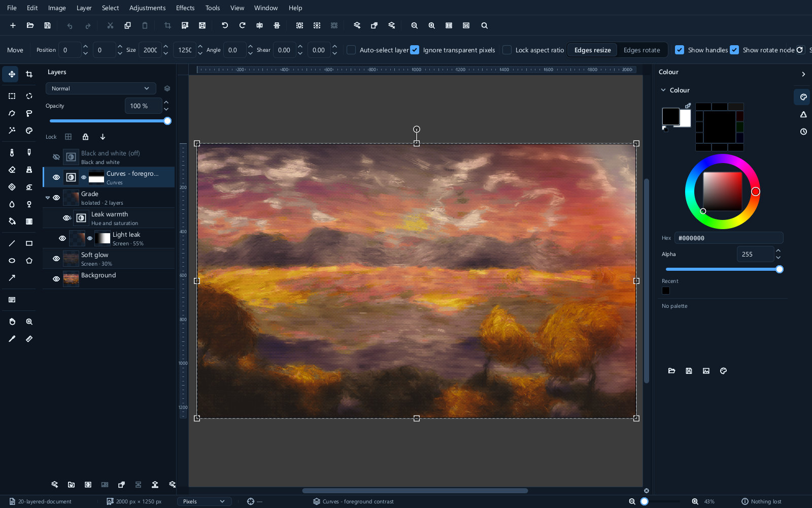Select the Polygon shape tool
This screenshot has width=812, height=508.
pos(29,261)
